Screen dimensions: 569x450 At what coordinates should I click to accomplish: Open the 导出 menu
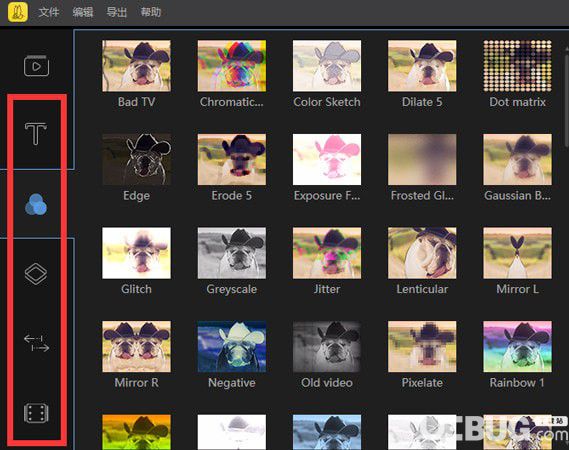pos(116,12)
